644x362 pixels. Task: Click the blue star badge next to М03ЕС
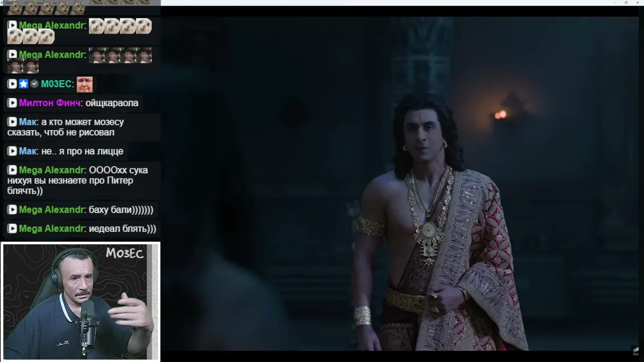(x=24, y=84)
